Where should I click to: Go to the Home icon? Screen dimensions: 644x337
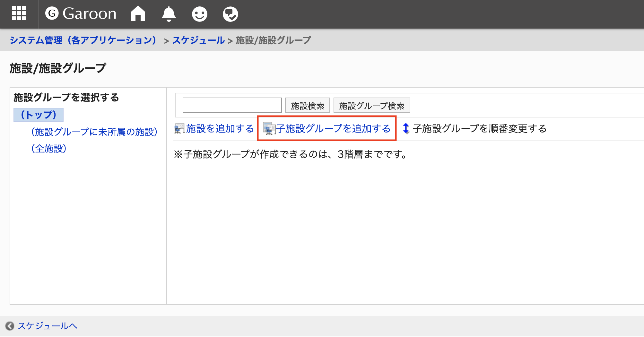click(x=138, y=14)
